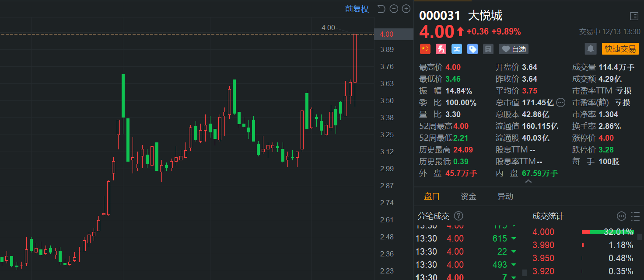Viewport: 644px width, 280px height.
Task: Switch to the 异动 tab
Action: (505, 197)
